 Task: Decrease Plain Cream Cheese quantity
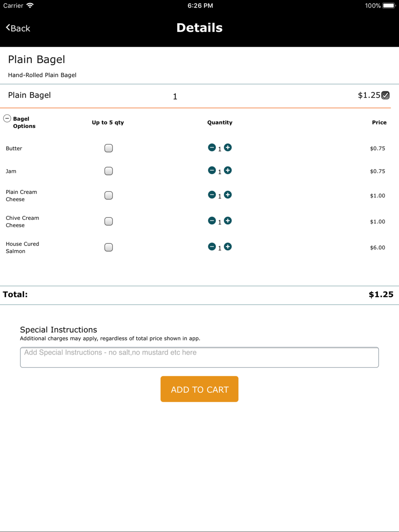(212, 195)
